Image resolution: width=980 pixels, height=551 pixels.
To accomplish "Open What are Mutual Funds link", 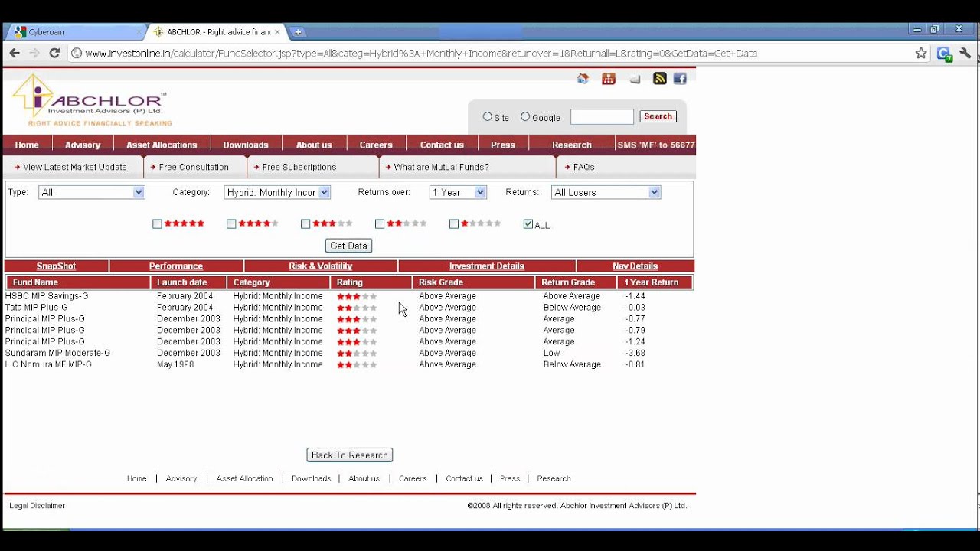I will point(441,167).
